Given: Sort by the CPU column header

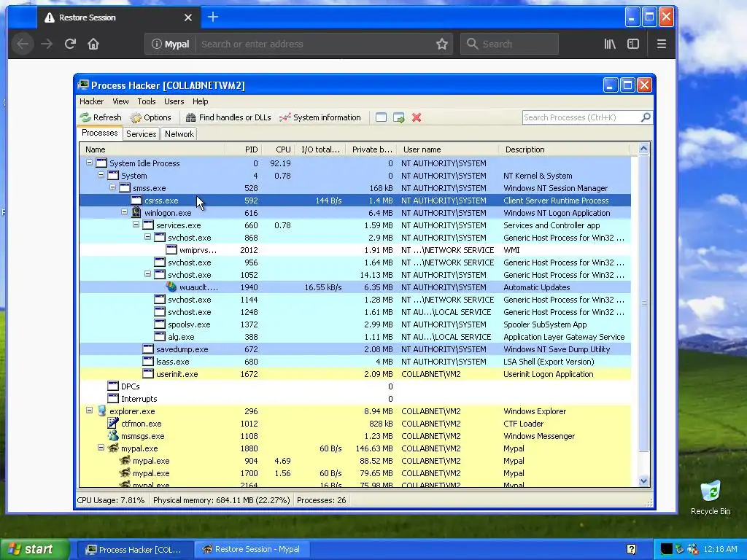Looking at the screenshot, I should (278, 149).
